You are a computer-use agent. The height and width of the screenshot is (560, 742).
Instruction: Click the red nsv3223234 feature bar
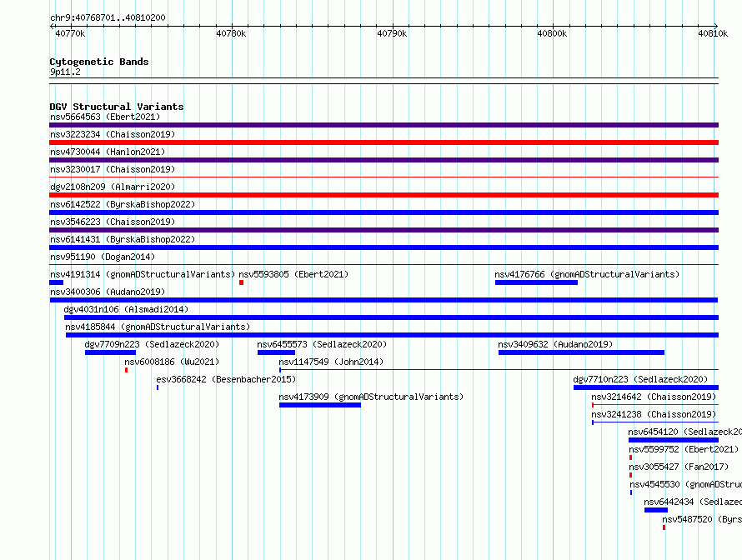point(384,142)
